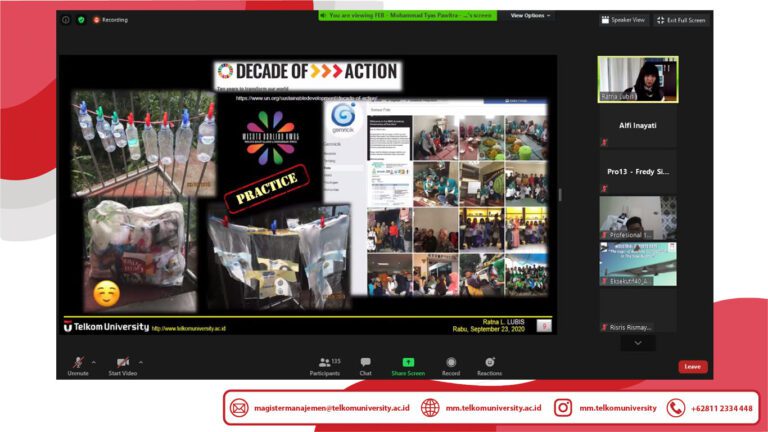Select Ratna Lubis video thumbnail

(x=637, y=79)
